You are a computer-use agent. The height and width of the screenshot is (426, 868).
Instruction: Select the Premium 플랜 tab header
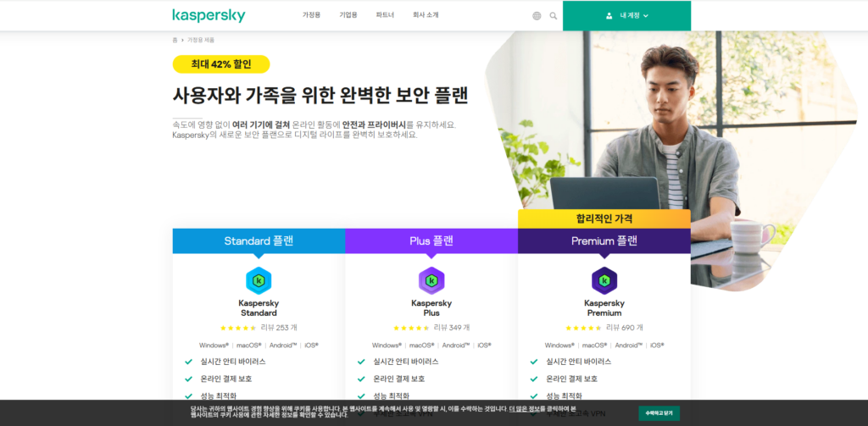(604, 241)
